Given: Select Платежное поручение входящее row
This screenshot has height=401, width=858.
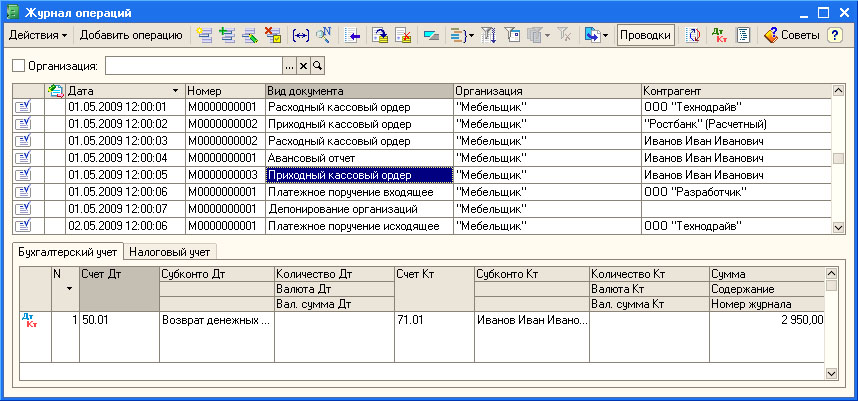Looking at the screenshot, I should (x=421, y=192).
